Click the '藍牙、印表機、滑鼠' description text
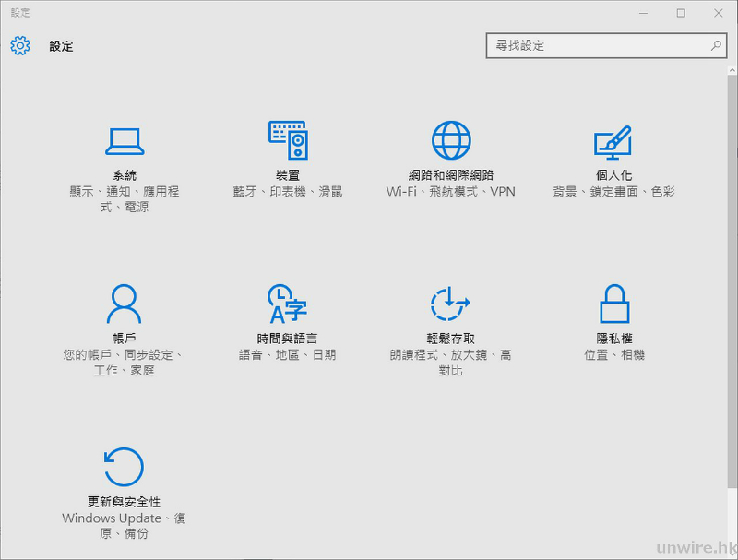Screen dimensions: 738x560 pos(288,192)
